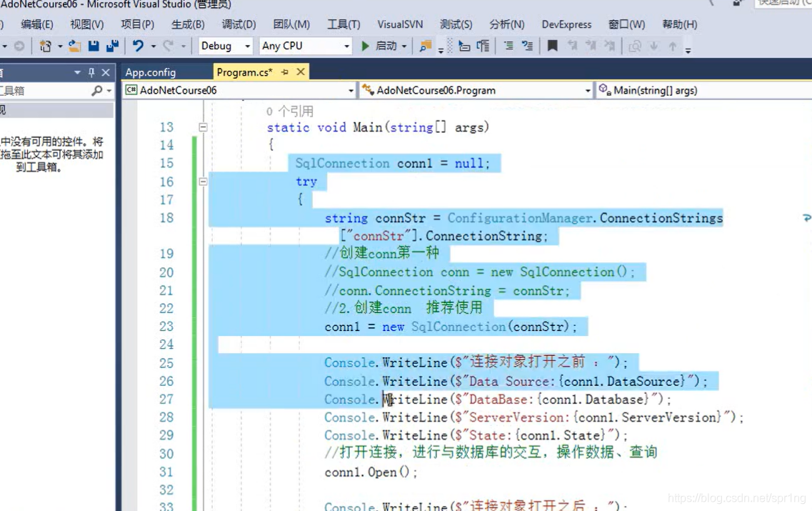
Task: Click the 'try' keyword on line 16
Action: click(x=306, y=182)
